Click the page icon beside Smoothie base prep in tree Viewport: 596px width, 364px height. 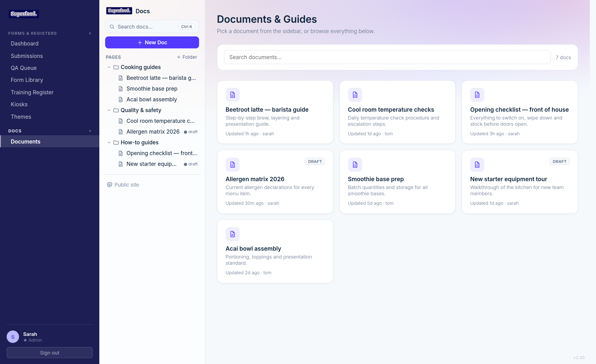120,89
